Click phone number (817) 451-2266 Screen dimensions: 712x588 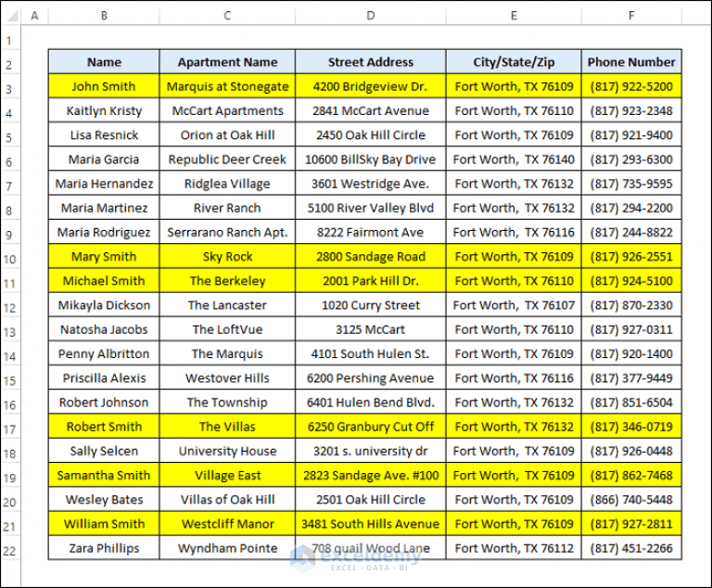[631, 548]
